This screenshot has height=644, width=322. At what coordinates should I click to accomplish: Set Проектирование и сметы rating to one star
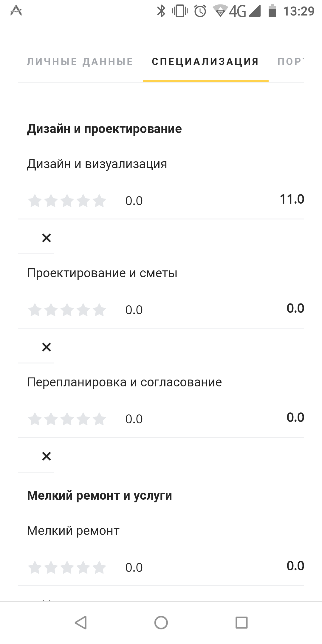35,310
